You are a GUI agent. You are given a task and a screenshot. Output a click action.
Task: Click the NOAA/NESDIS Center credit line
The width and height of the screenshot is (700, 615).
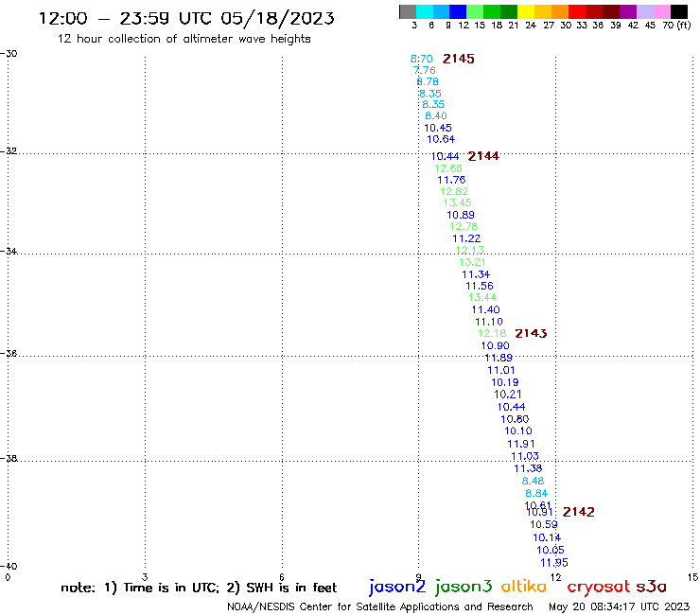380,607
